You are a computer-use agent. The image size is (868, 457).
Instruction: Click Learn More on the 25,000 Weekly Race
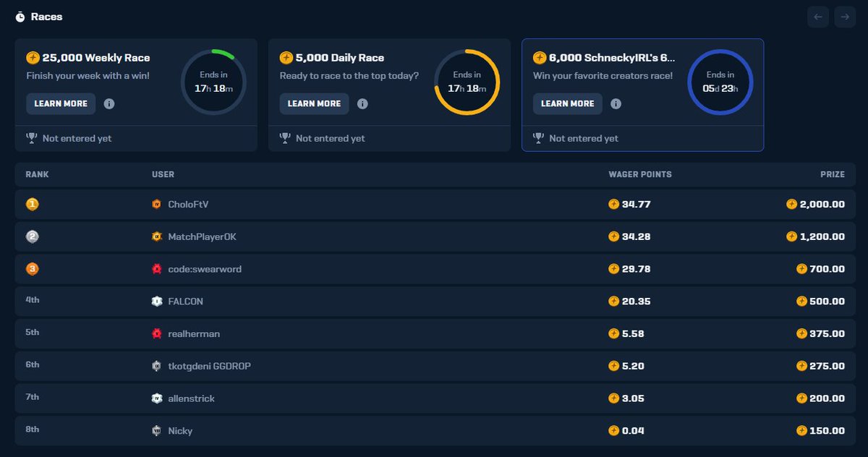click(x=61, y=103)
